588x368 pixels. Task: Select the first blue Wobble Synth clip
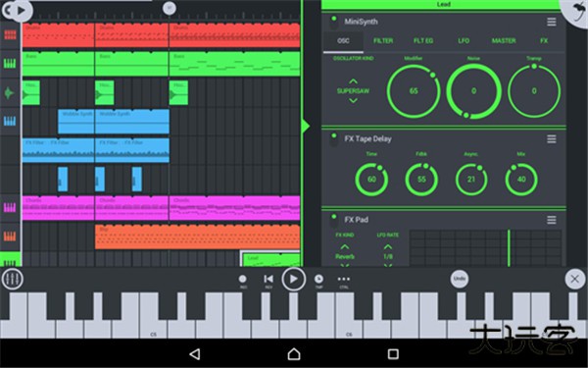tap(76, 122)
